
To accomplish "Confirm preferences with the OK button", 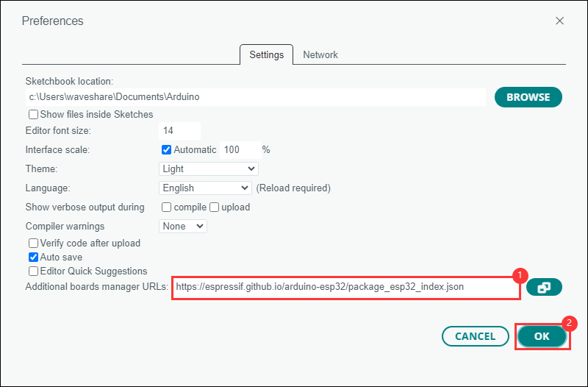I will (x=542, y=336).
